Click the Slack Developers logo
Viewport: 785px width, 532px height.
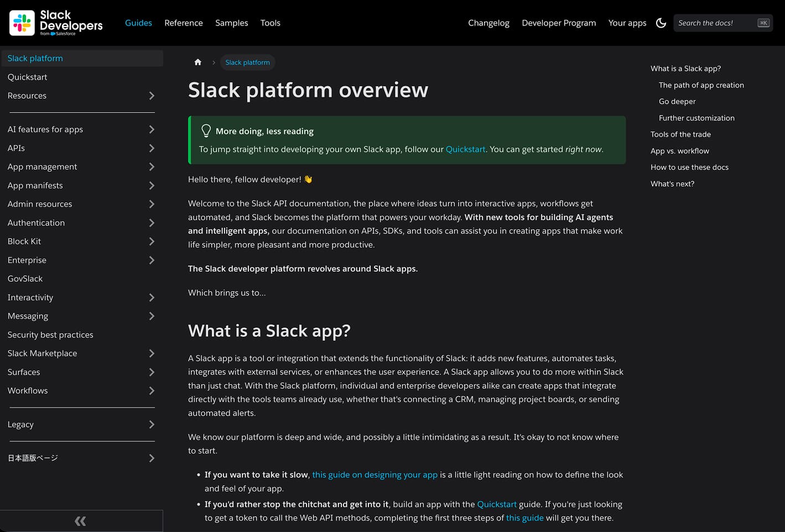tap(54, 23)
